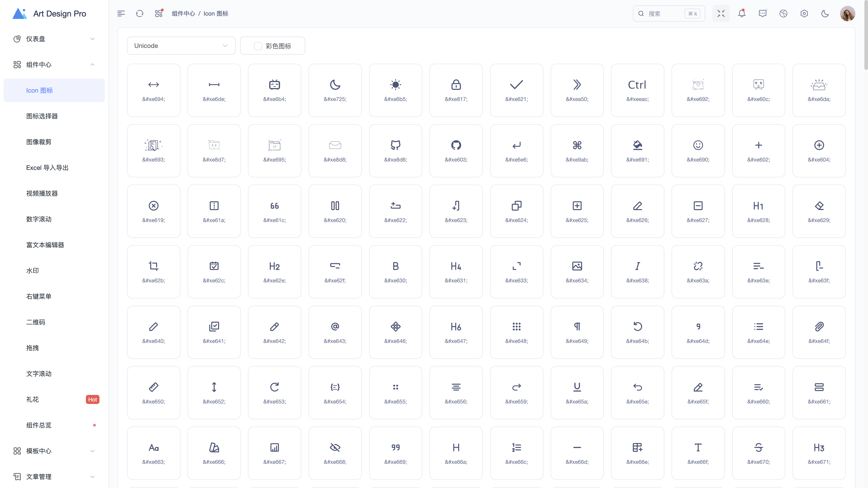This screenshot has width=868, height=488.
Task: Click the language globe icon
Action: tap(783, 14)
